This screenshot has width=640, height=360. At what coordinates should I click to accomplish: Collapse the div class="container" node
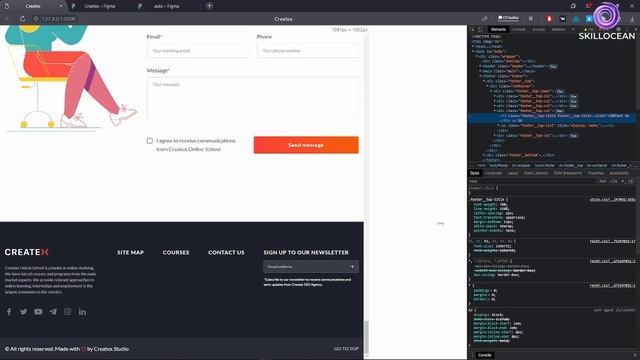pos(487,86)
